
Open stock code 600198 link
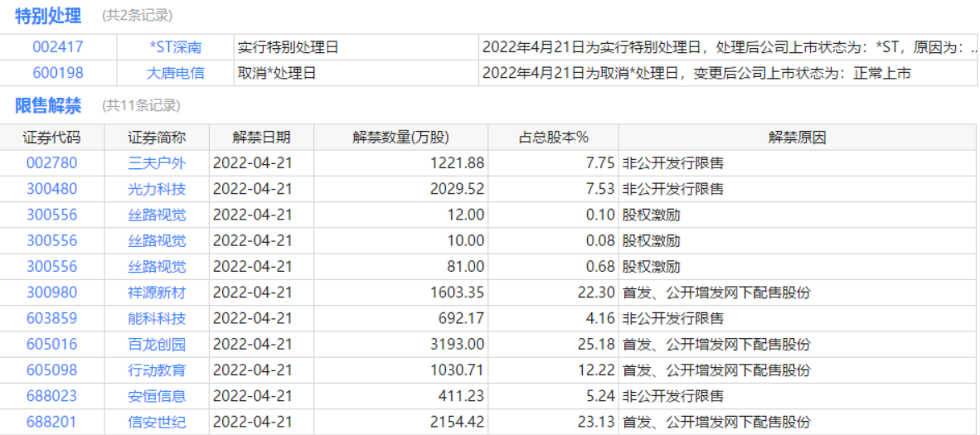[57, 73]
